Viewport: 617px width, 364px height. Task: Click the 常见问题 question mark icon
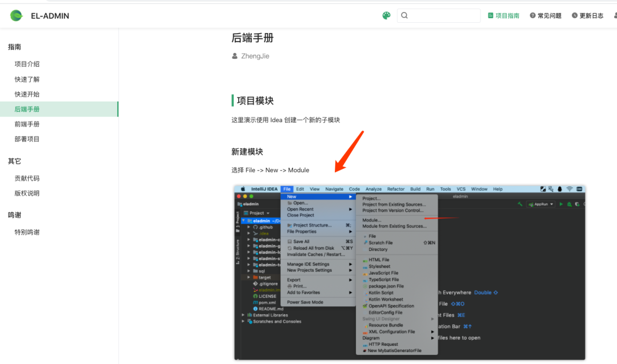(x=532, y=15)
